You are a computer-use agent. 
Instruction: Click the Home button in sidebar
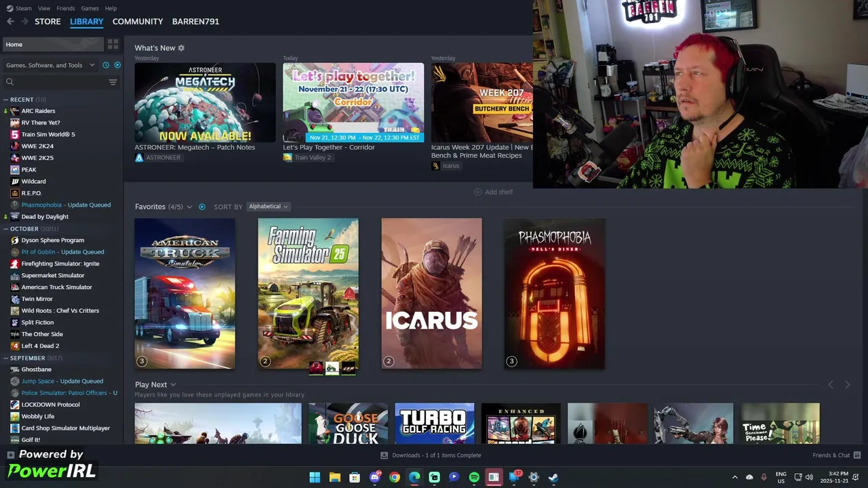52,45
